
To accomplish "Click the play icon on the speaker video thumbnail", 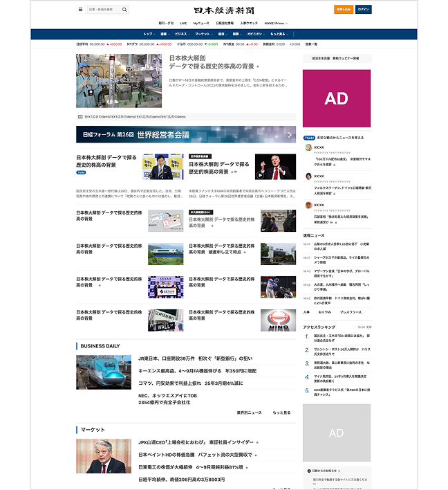I will [260, 175].
